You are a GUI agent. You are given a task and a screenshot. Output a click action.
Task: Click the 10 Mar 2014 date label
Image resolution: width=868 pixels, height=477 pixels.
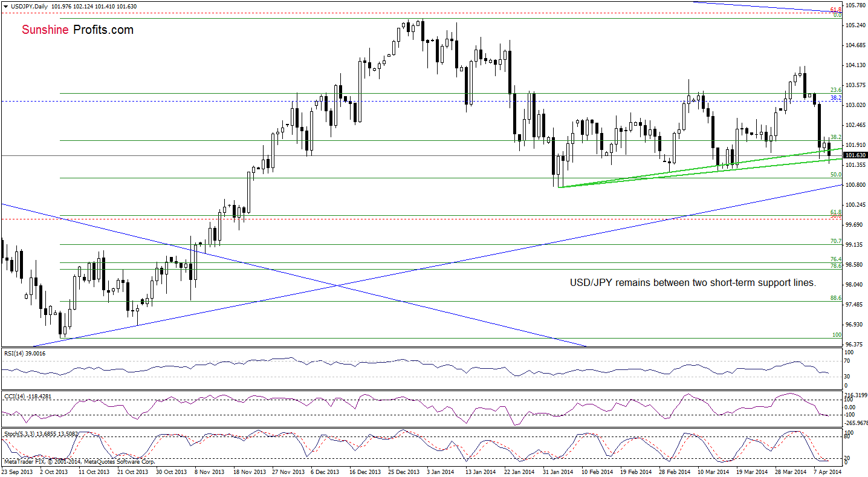pos(714,472)
